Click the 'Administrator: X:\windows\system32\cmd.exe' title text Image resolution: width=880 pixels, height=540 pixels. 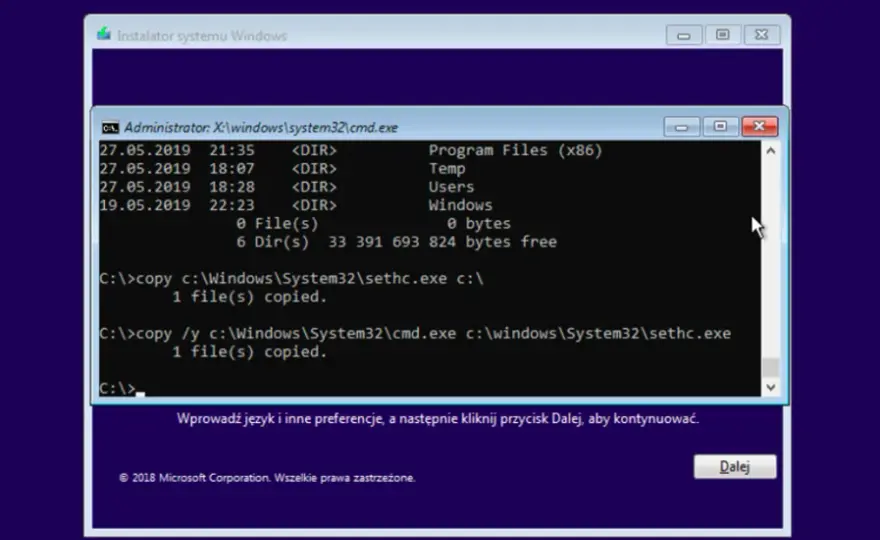(x=261, y=127)
